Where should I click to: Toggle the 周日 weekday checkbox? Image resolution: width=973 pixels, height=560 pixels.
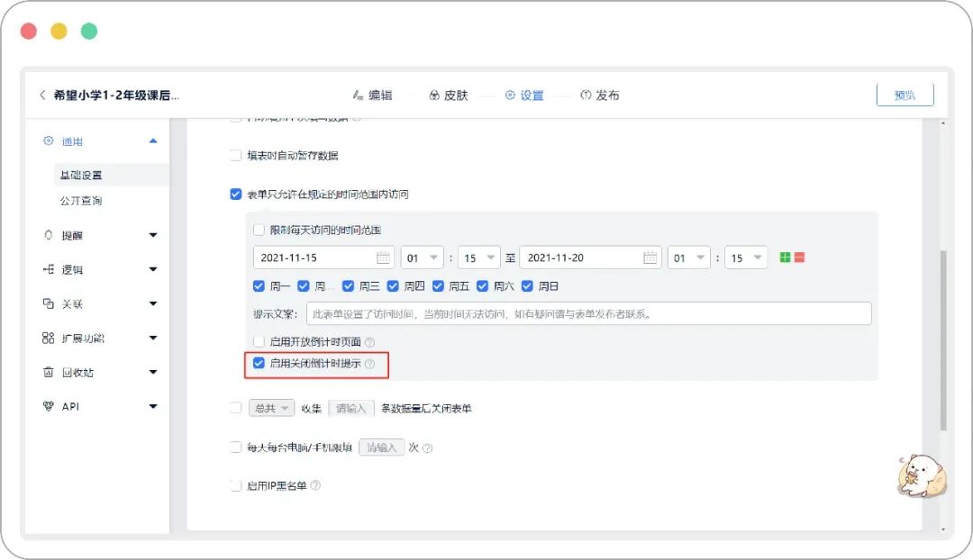pos(527,286)
